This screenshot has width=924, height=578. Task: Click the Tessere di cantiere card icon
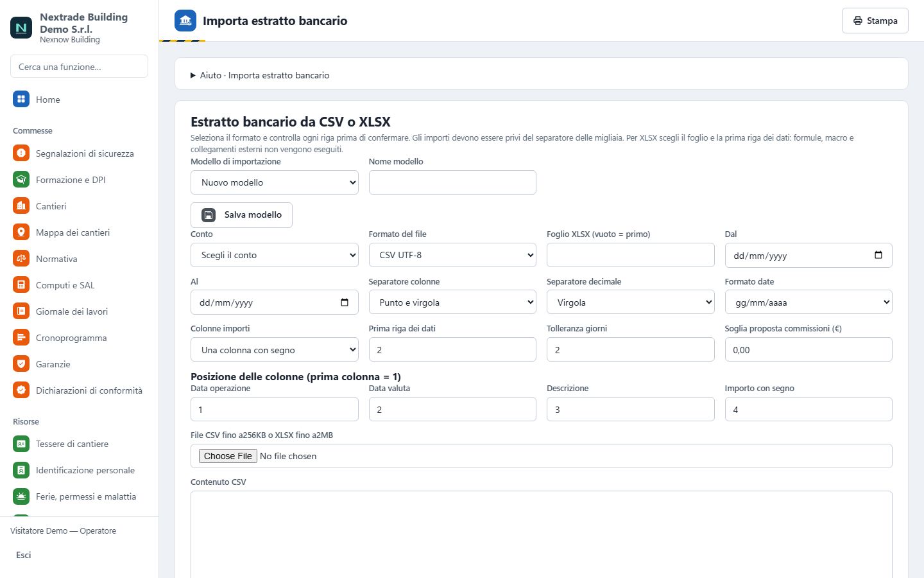[x=21, y=443]
